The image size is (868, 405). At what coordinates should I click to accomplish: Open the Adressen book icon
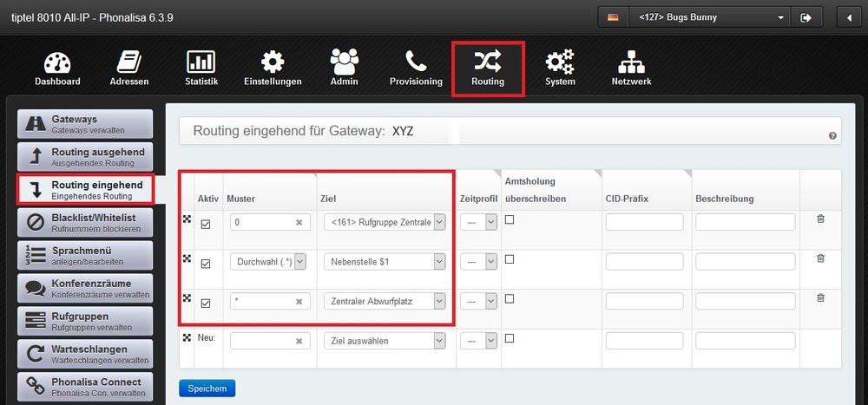tap(128, 63)
